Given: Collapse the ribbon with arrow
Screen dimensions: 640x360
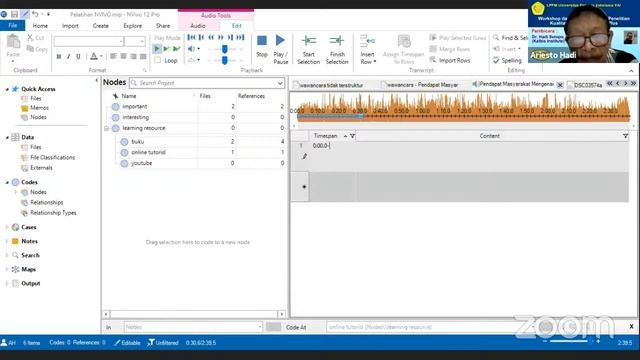Looking at the screenshot, I should [631, 71].
